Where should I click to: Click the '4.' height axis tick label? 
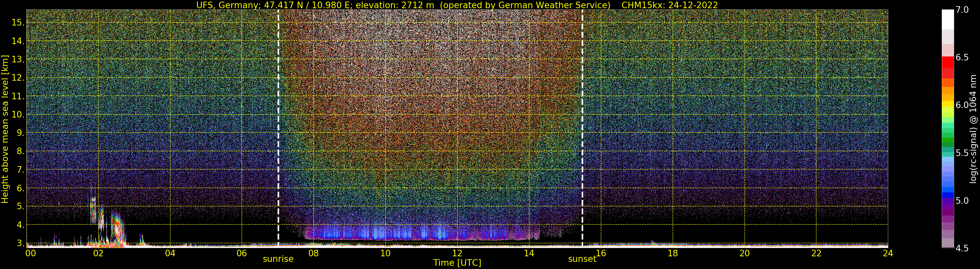20,225
